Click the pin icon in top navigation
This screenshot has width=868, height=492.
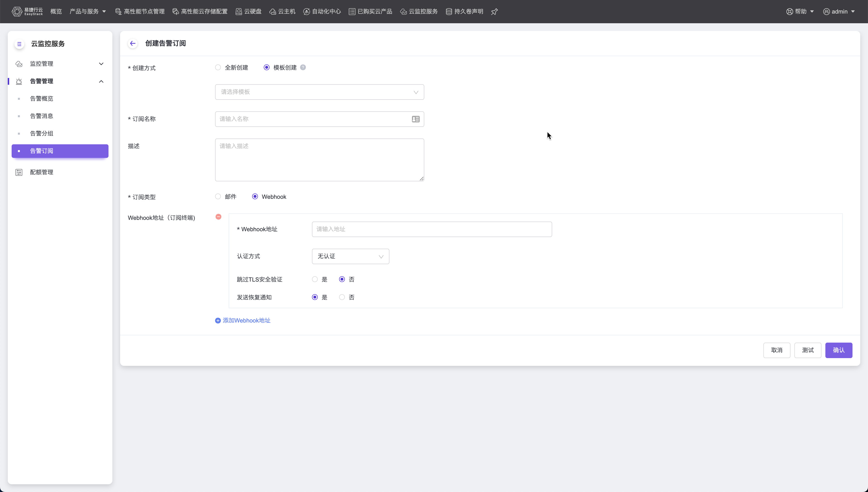coord(494,12)
